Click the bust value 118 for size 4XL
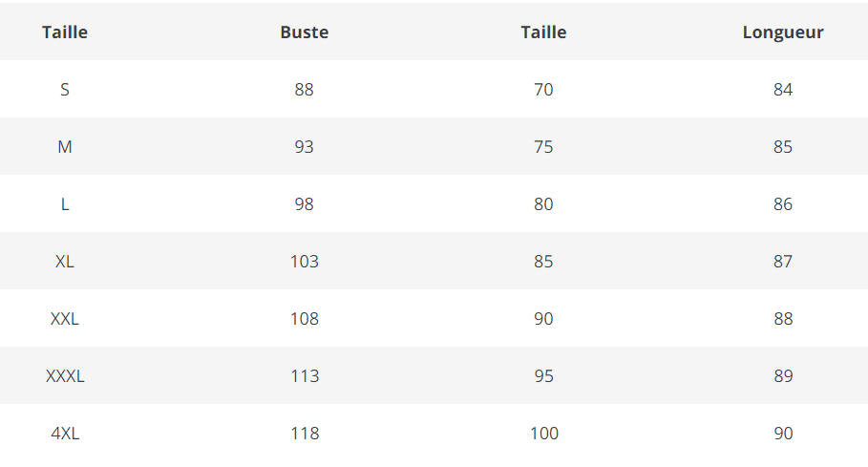This screenshot has width=868, height=467. pyautogui.click(x=304, y=434)
